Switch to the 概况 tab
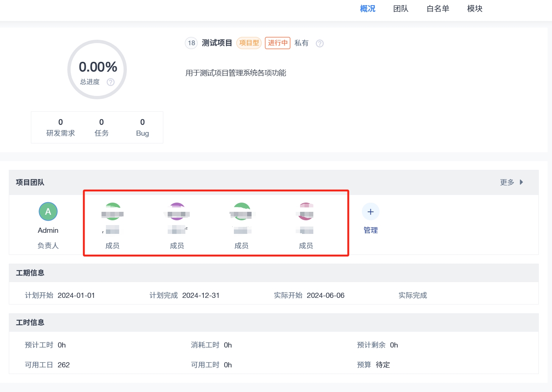The height and width of the screenshot is (392, 552). 367,9
